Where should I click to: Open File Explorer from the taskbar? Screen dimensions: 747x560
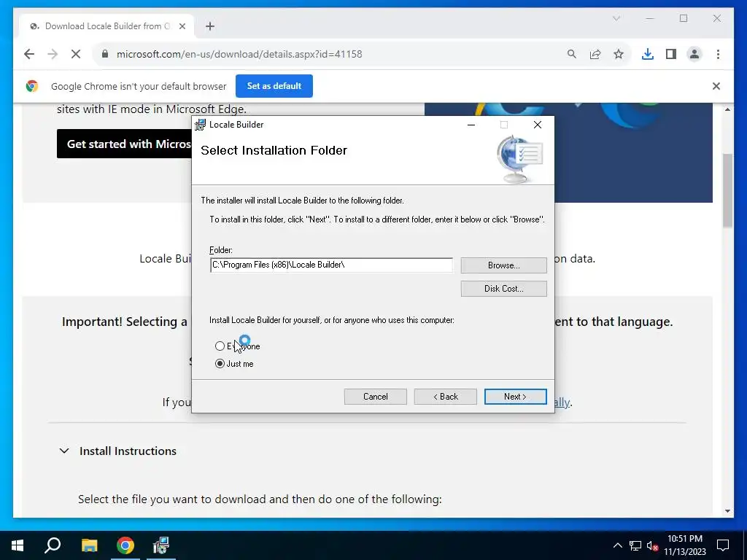tap(89, 545)
